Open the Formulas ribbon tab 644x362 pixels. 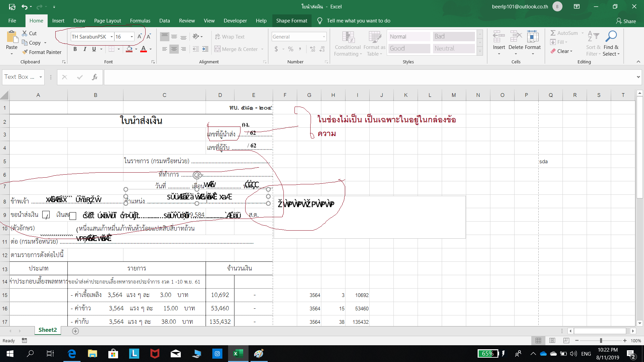(x=140, y=21)
